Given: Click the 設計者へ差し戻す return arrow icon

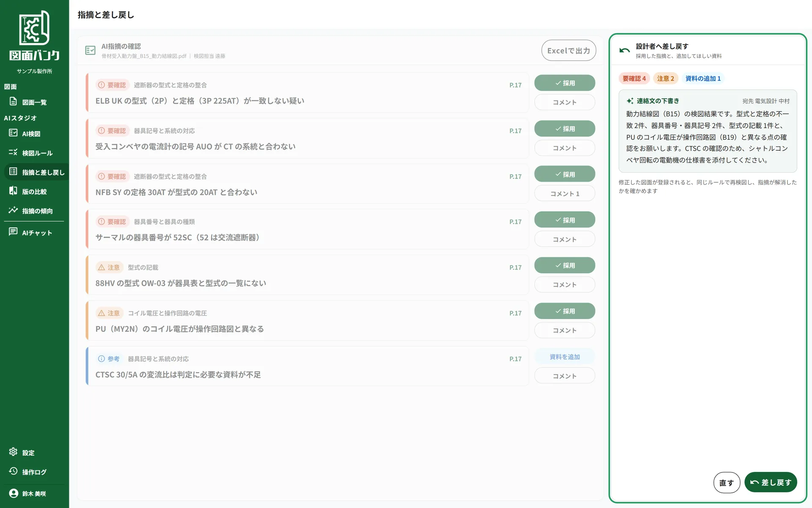Looking at the screenshot, I should (625, 50).
